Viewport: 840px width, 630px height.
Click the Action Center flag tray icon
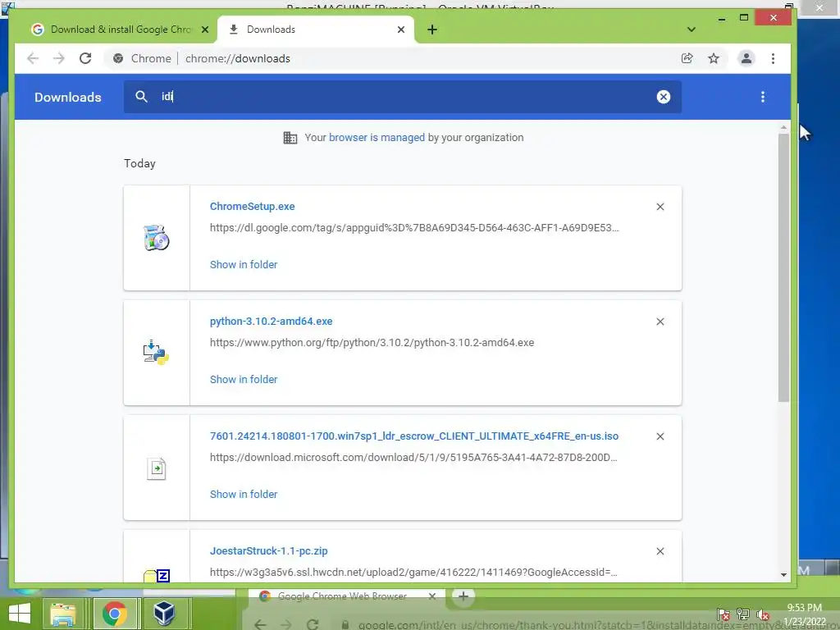click(723, 614)
